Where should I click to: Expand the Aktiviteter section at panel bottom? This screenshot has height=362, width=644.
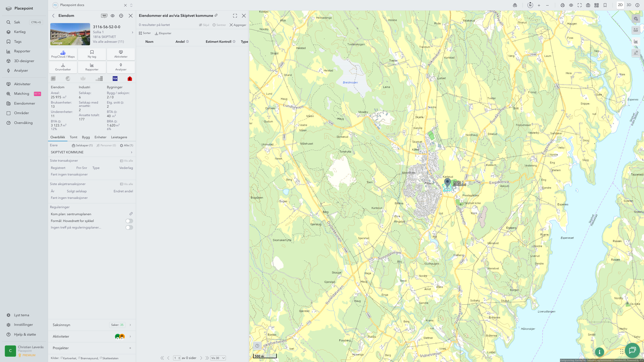92,336
